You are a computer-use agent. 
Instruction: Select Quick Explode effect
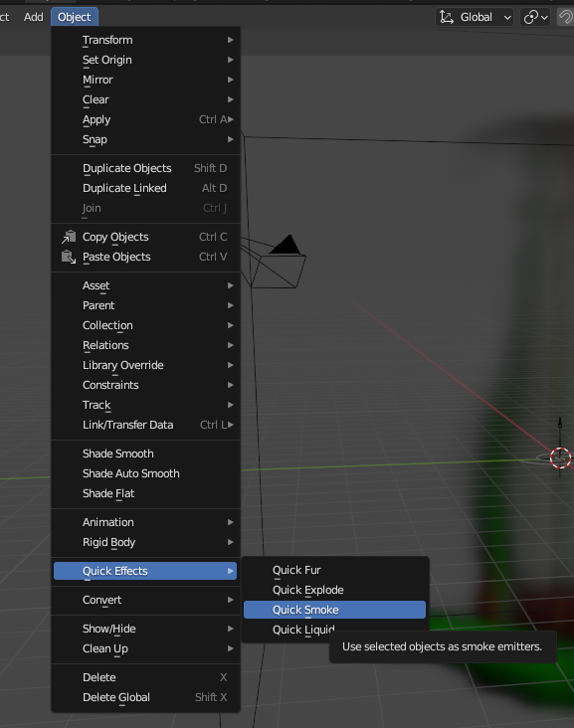pyautogui.click(x=335, y=590)
